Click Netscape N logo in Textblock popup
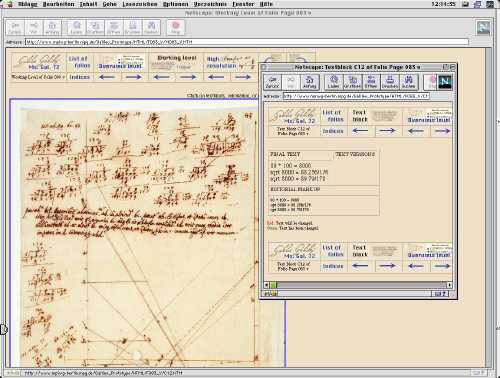The width and height of the screenshot is (500, 378). [445, 82]
